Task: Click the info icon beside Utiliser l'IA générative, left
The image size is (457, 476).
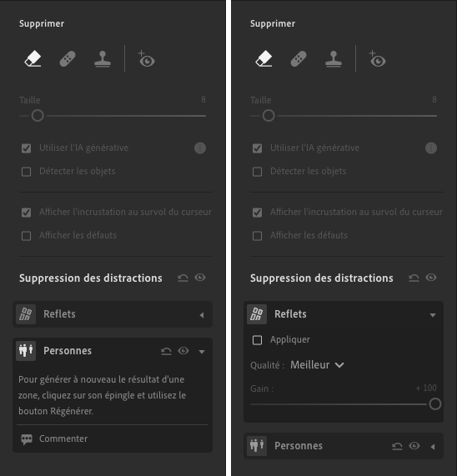Action: 200,148
